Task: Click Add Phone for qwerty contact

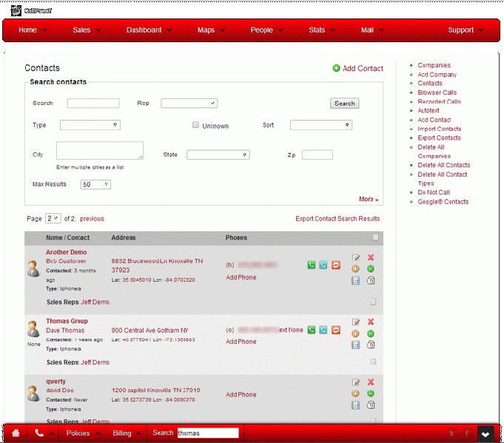Action: 241,394
